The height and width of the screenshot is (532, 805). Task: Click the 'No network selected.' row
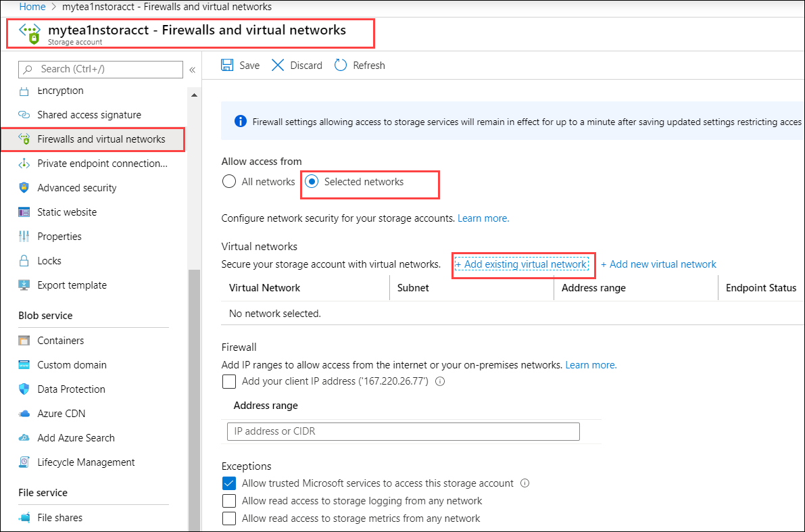(512, 313)
